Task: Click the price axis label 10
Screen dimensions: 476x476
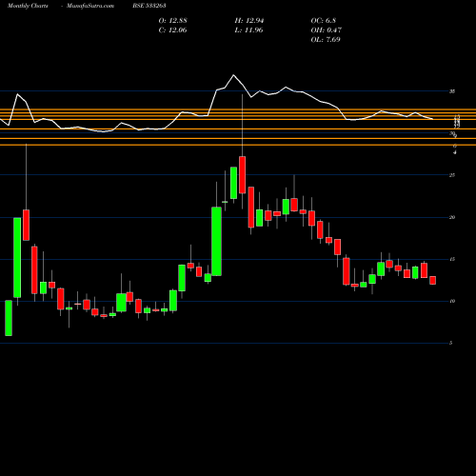Action: (452, 301)
